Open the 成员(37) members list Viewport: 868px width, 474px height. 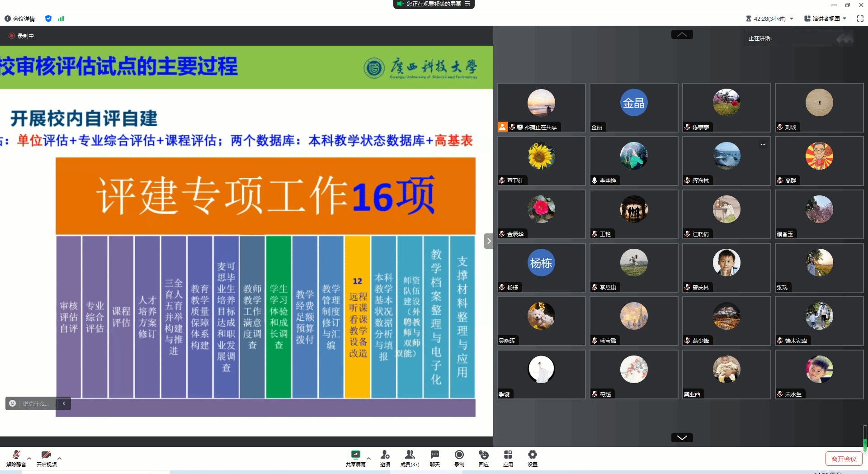[410, 457]
